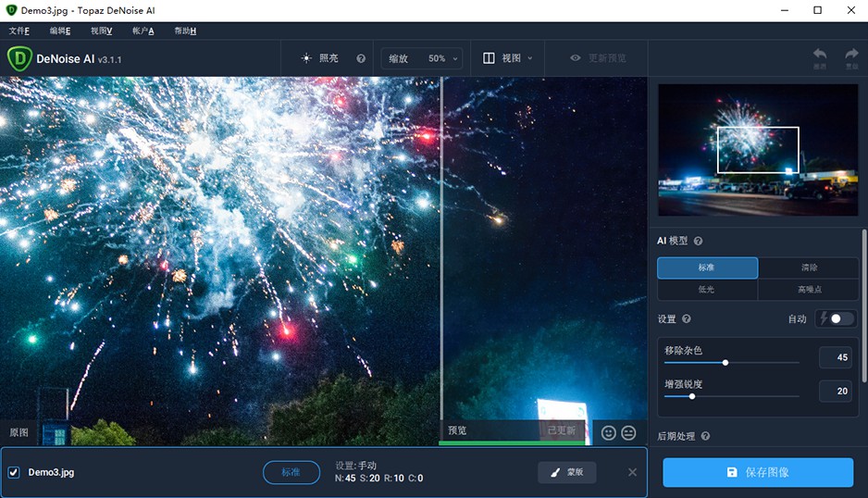Click the 保存图像 save button

pyautogui.click(x=758, y=472)
